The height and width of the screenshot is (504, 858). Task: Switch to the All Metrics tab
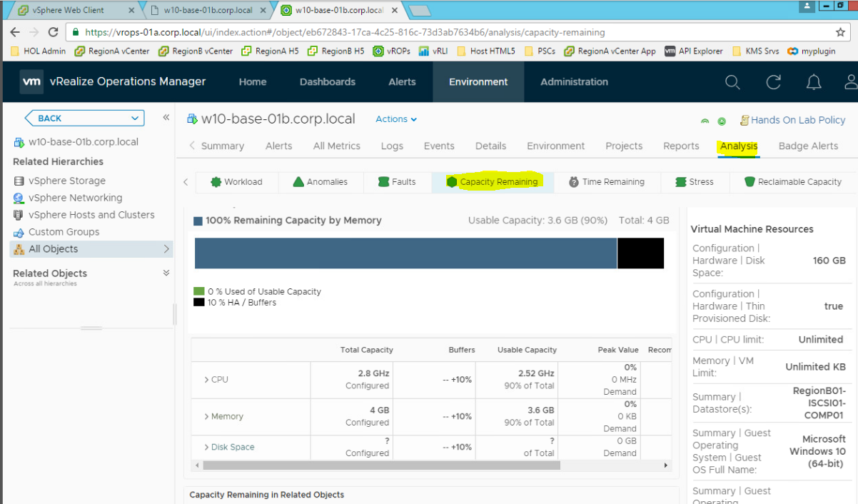pos(337,146)
